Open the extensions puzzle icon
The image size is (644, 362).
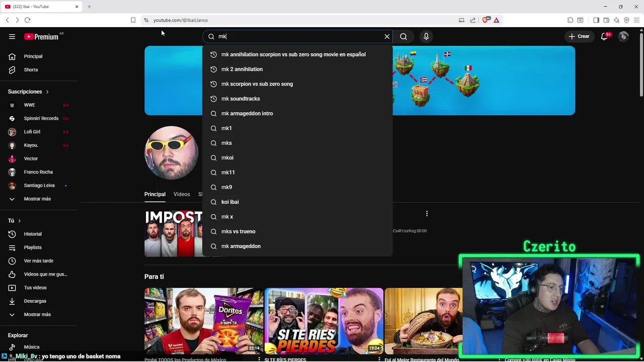click(x=570, y=20)
